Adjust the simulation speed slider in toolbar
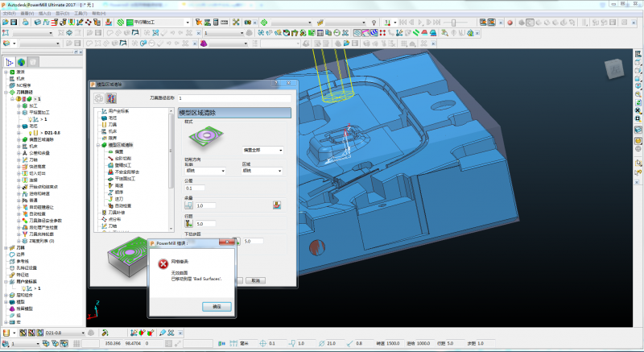The width and height of the screenshot is (644, 352). point(453,23)
